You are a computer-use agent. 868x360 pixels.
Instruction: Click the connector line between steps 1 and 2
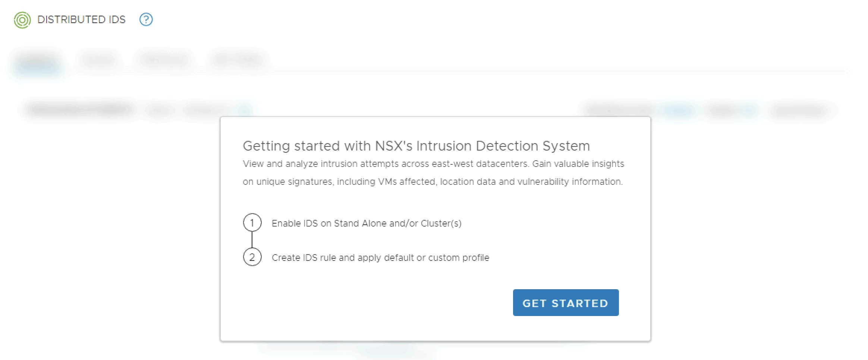pyautogui.click(x=252, y=240)
